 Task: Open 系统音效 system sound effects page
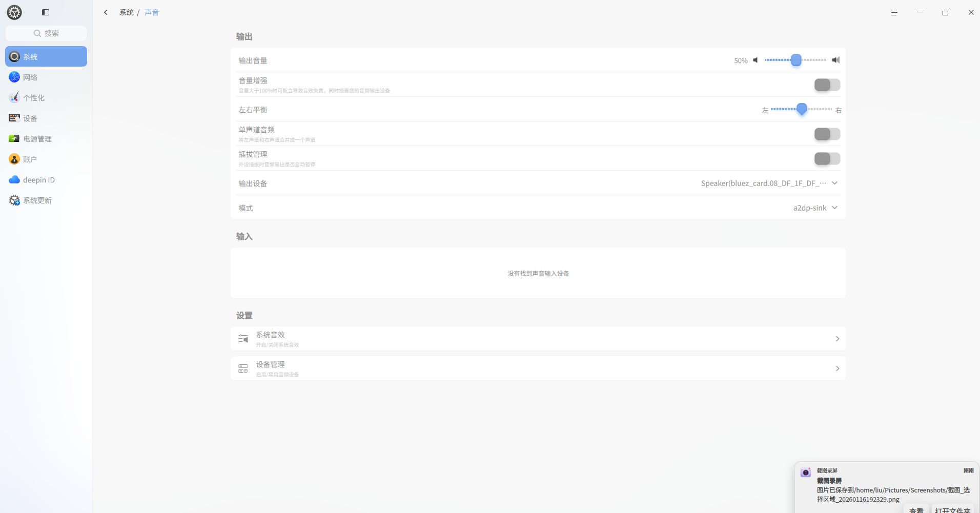538,339
